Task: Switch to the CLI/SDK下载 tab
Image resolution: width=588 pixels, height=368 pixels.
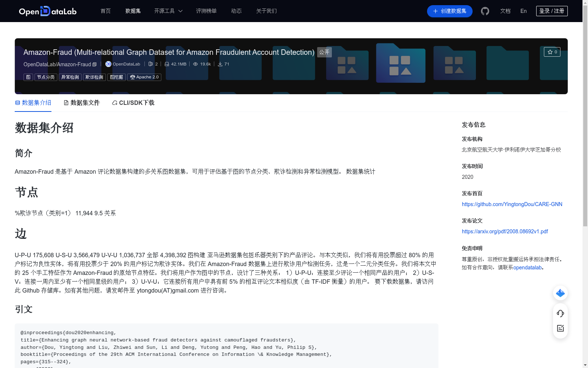Action: pyautogui.click(x=133, y=103)
